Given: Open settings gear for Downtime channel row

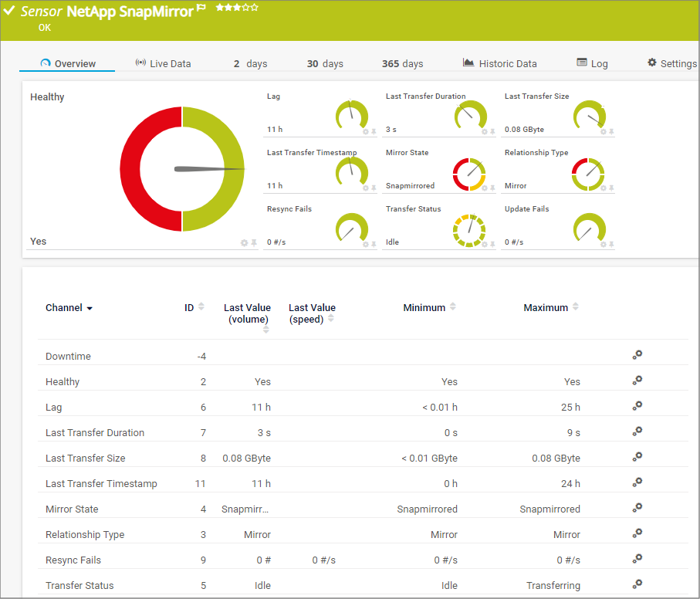Looking at the screenshot, I should click(637, 355).
